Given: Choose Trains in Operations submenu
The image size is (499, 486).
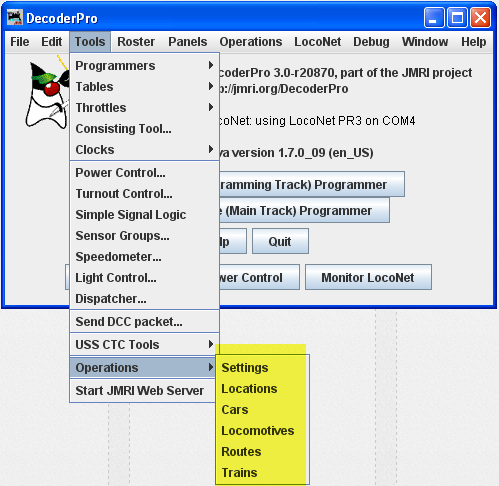Looking at the screenshot, I should point(262,473).
